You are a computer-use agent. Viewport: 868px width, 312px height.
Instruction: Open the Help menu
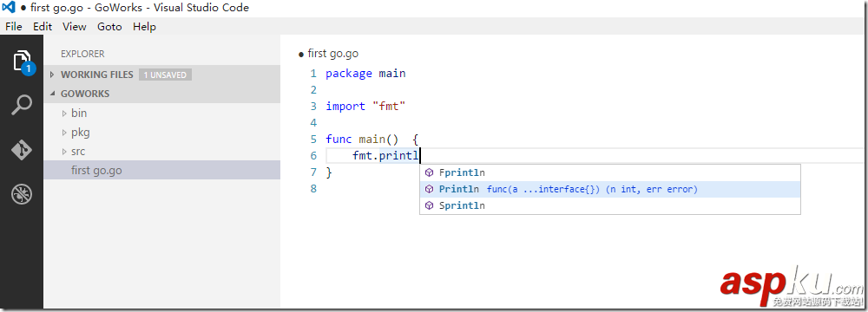pos(144,27)
